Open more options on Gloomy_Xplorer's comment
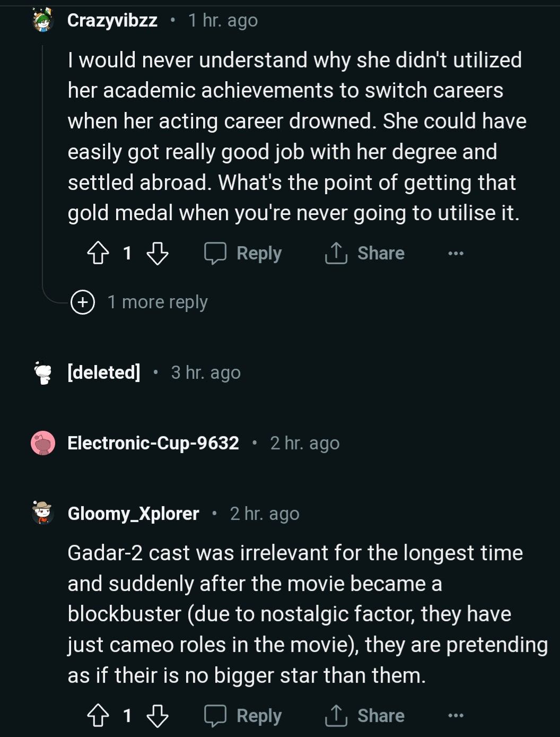 pyautogui.click(x=456, y=716)
